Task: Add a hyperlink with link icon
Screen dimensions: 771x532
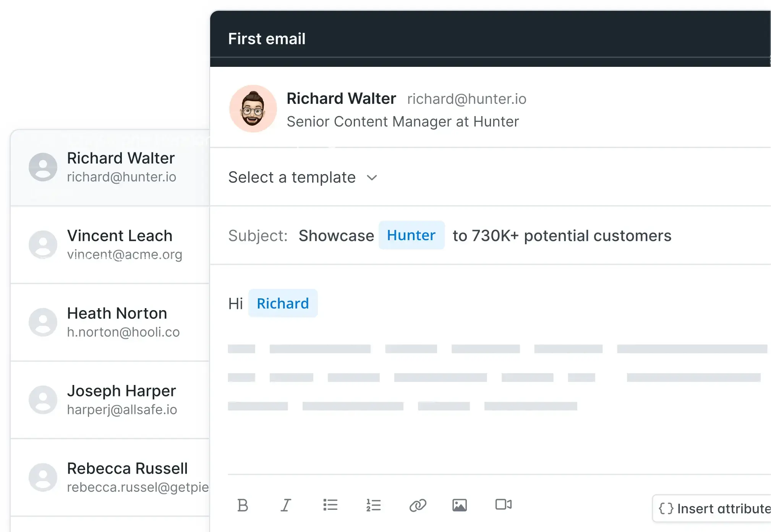Action: pyautogui.click(x=418, y=505)
